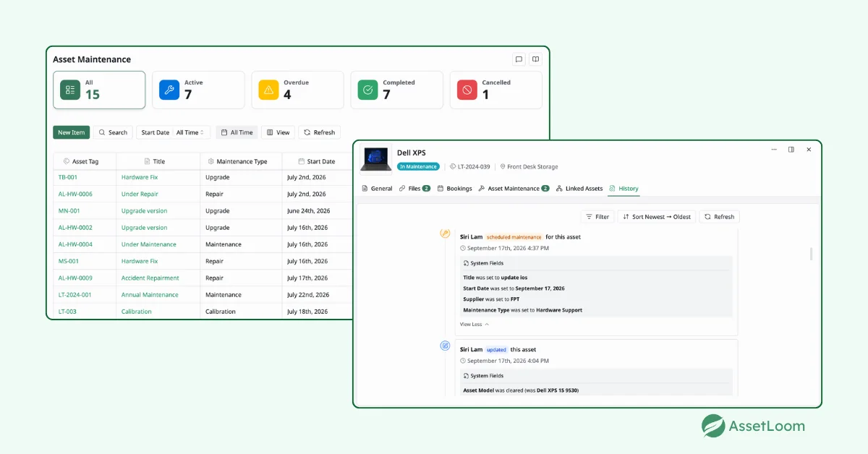Click the history panel vertical scrollbar
The height and width of the screenshot is (454, 868).
[x=811, y=254]
